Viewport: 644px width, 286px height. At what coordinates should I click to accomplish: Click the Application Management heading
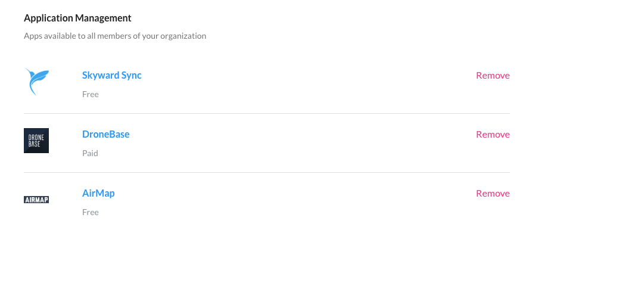77,18
